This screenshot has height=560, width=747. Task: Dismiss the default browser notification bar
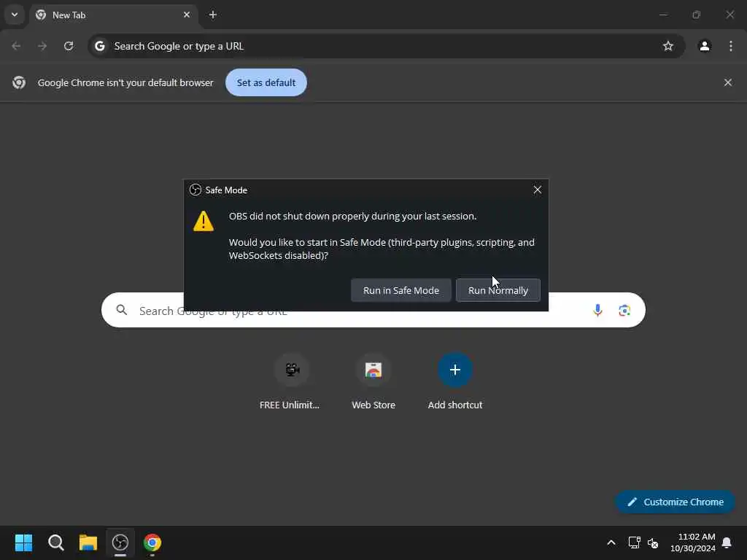point(727,82)
